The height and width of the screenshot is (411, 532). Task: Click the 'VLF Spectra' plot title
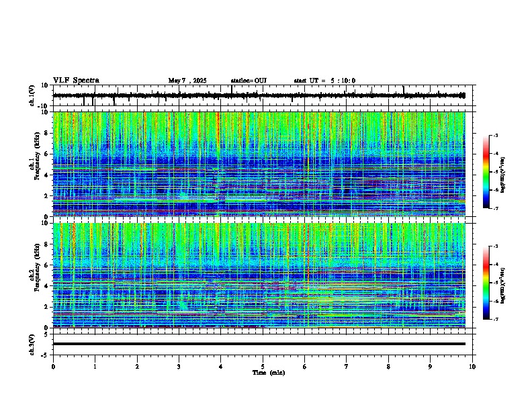(76, 81)
